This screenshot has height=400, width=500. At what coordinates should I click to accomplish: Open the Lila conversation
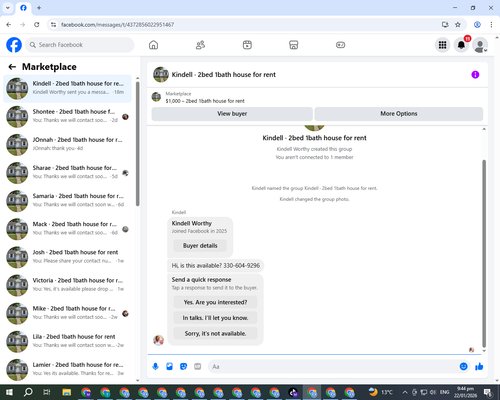coord(67,342)
